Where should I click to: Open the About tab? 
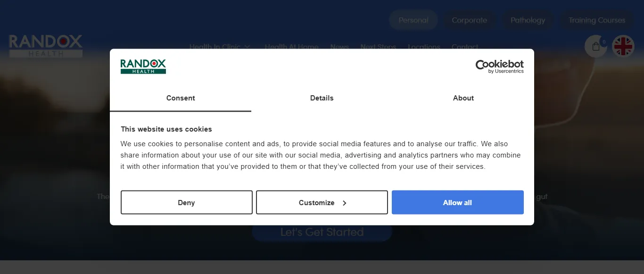(463, 98)
